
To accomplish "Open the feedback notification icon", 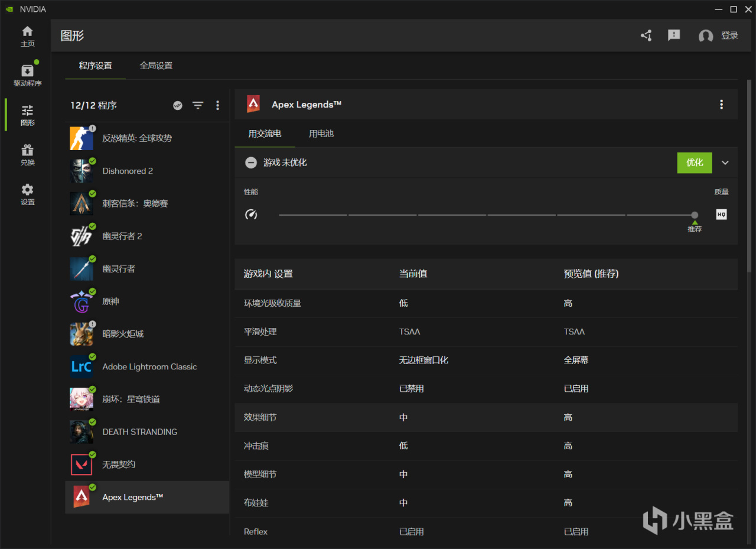I will [674, 35].
